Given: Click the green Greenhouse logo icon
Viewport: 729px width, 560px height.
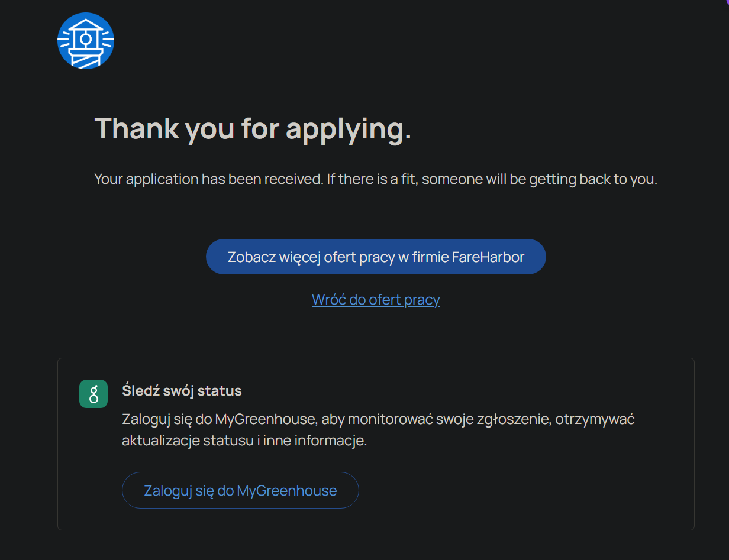Looking at the screenshot, I should 93,394.
